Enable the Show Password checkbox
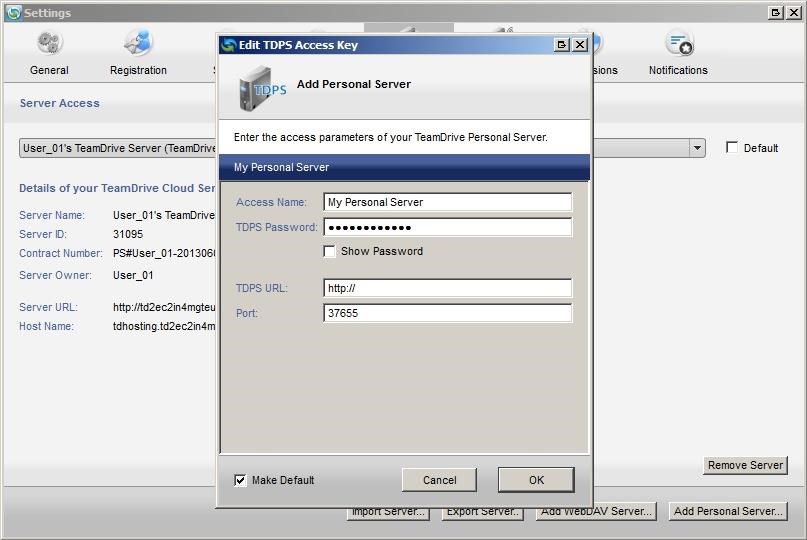 coord(329,251)
